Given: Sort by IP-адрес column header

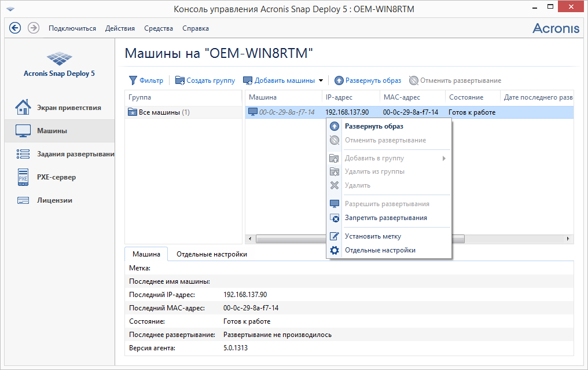Looking at the screenshot, I should (351, 97).
